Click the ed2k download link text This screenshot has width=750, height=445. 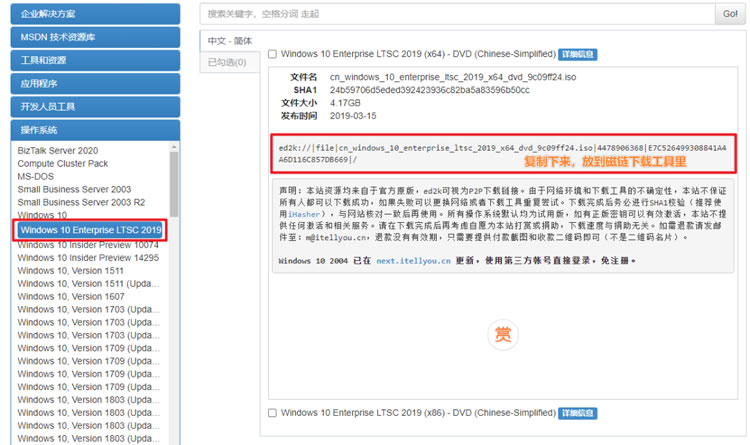(x=502, y=154)
